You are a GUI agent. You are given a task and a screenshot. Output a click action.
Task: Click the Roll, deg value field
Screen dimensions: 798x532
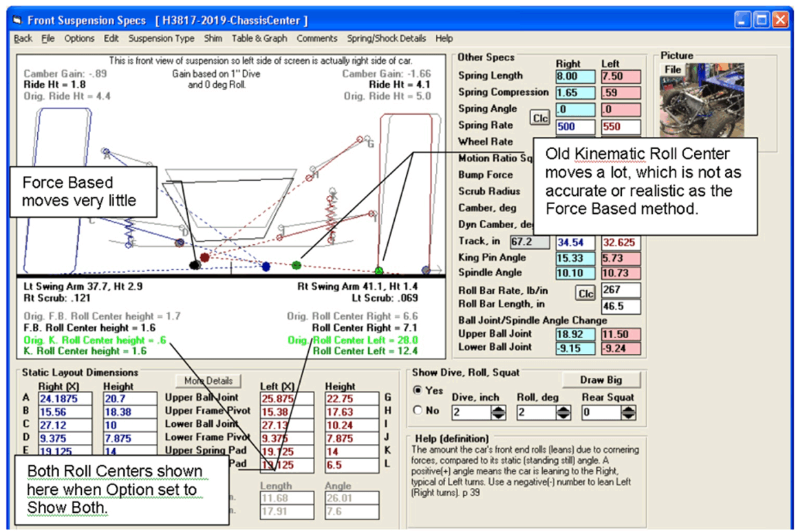pos(537,412)
